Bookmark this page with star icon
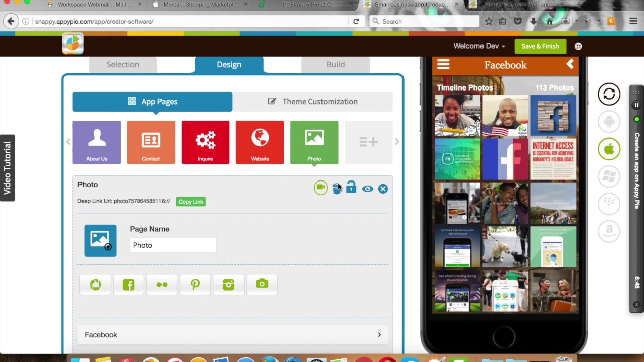This screenshot has height=362, width=644. click(489, 22)
